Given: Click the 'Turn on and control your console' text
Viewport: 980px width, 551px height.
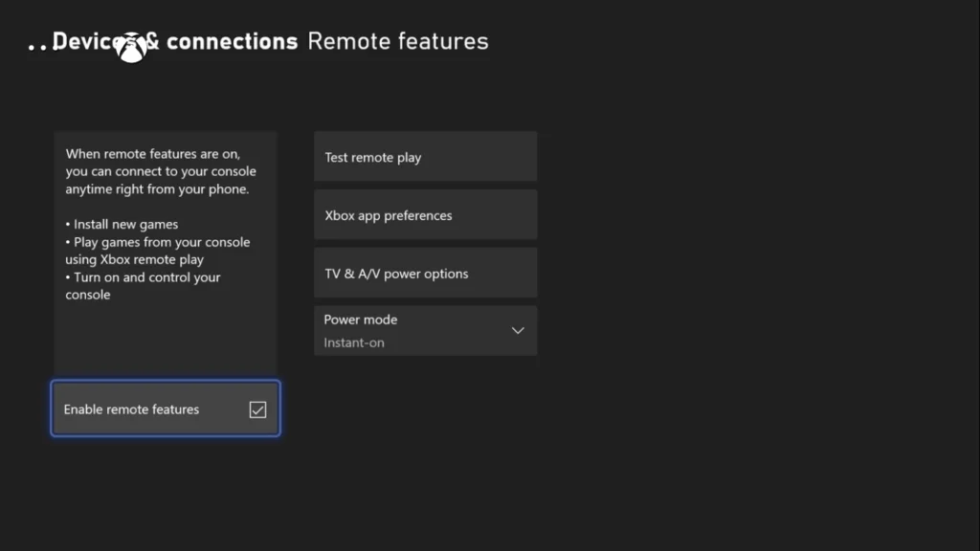Looking at the screenshot, I should 144,285.
